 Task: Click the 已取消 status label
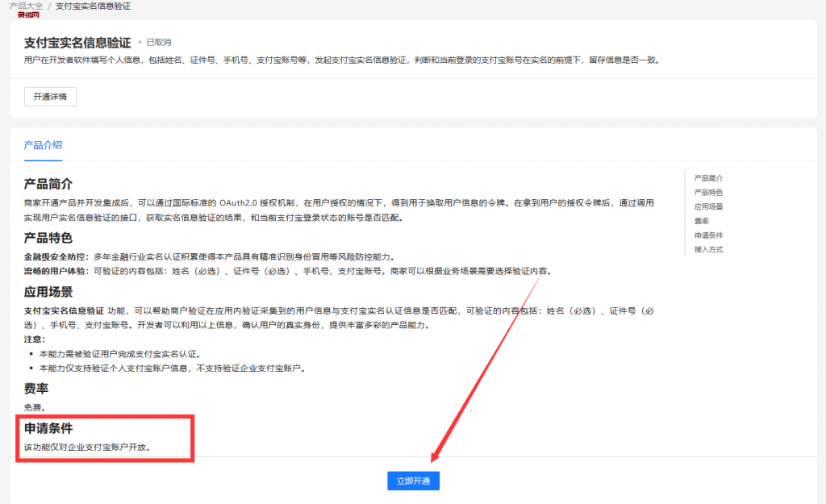coord(158,42)
